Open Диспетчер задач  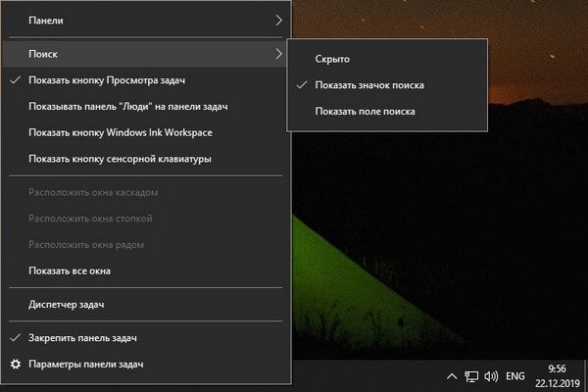146,304
